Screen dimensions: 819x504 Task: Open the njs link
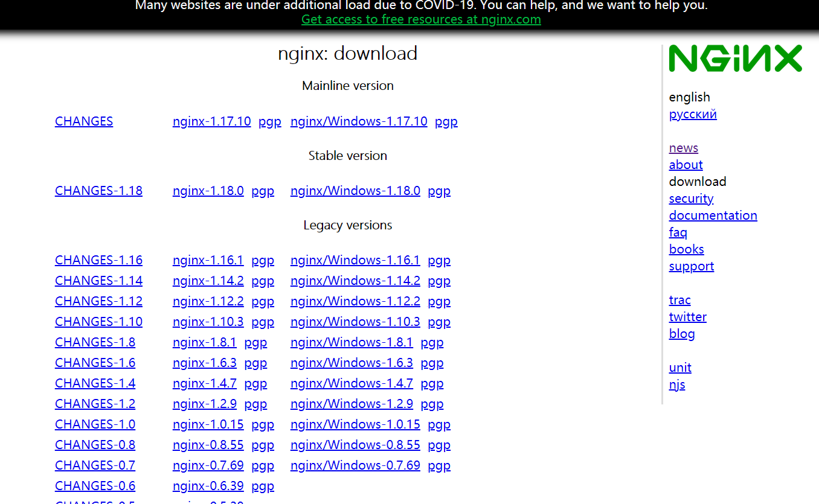click(x=677, y=384)
